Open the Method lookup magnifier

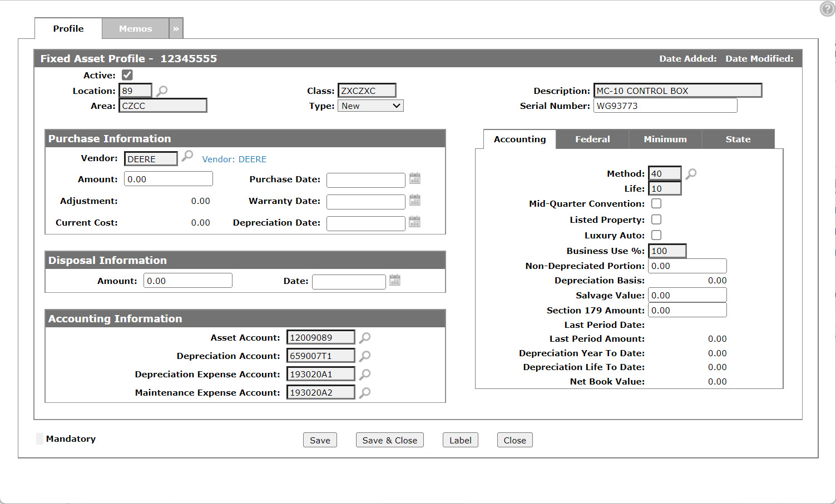coord(691,173)
